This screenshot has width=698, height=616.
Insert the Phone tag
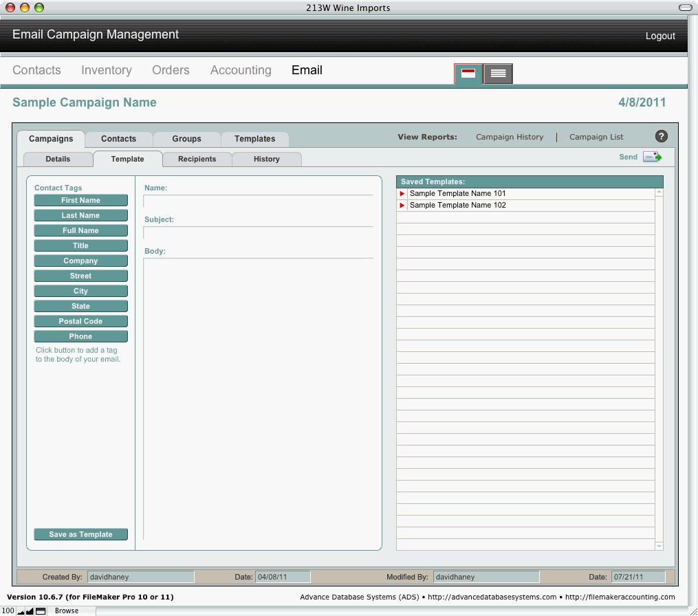pyautogui.click(x=80, y=336)
